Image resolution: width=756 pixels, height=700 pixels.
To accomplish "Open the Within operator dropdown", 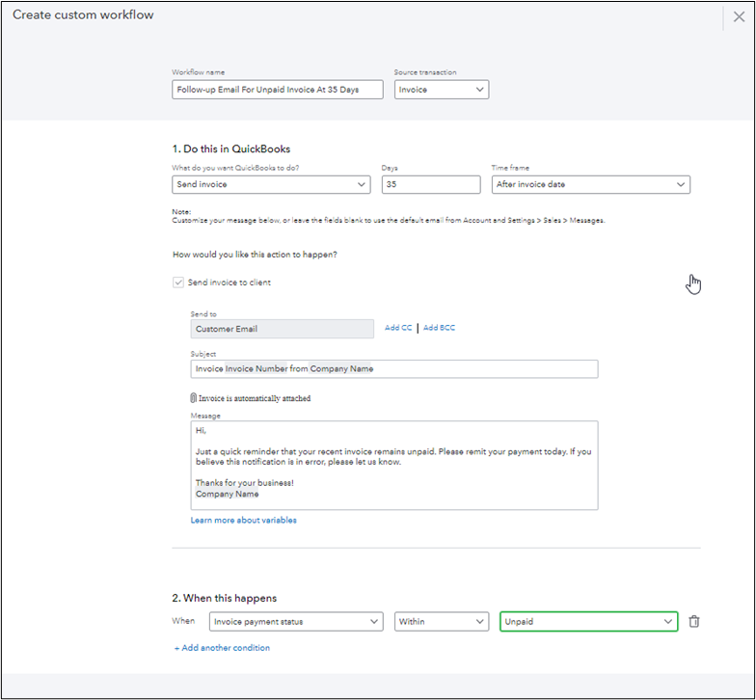I will pyautogui.click(x=442, y=621).
